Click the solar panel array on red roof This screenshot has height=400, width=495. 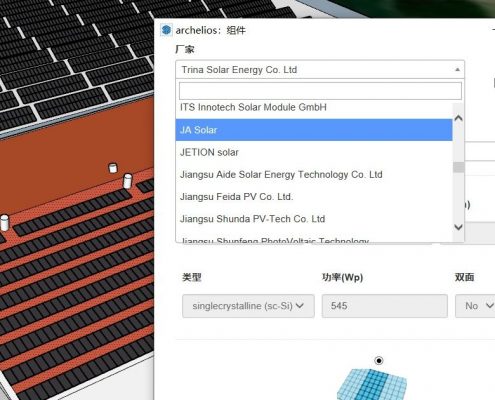(x=77, y=287)
